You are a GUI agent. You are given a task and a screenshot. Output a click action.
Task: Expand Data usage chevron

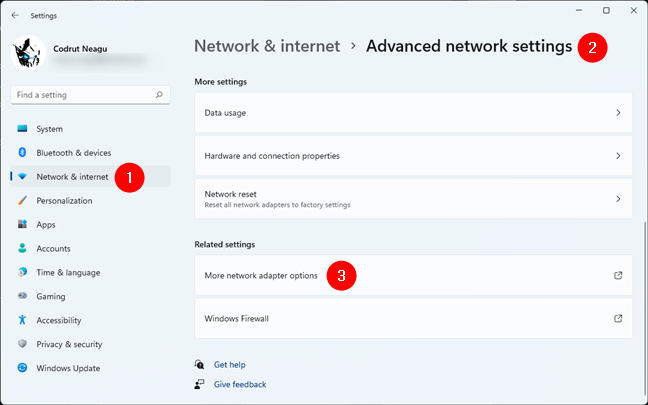618,112
